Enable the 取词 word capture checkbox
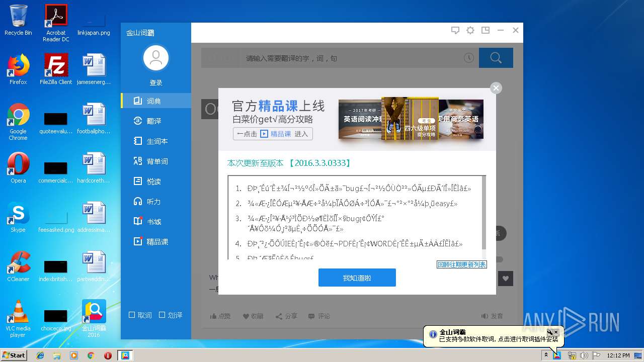 pos(132,315)
